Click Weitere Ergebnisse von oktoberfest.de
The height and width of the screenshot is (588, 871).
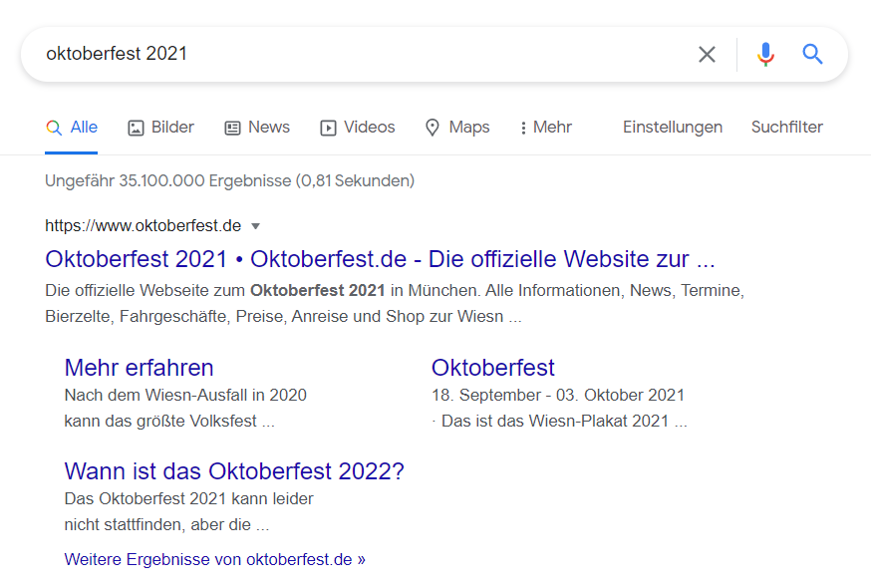[x=215, y=559]
